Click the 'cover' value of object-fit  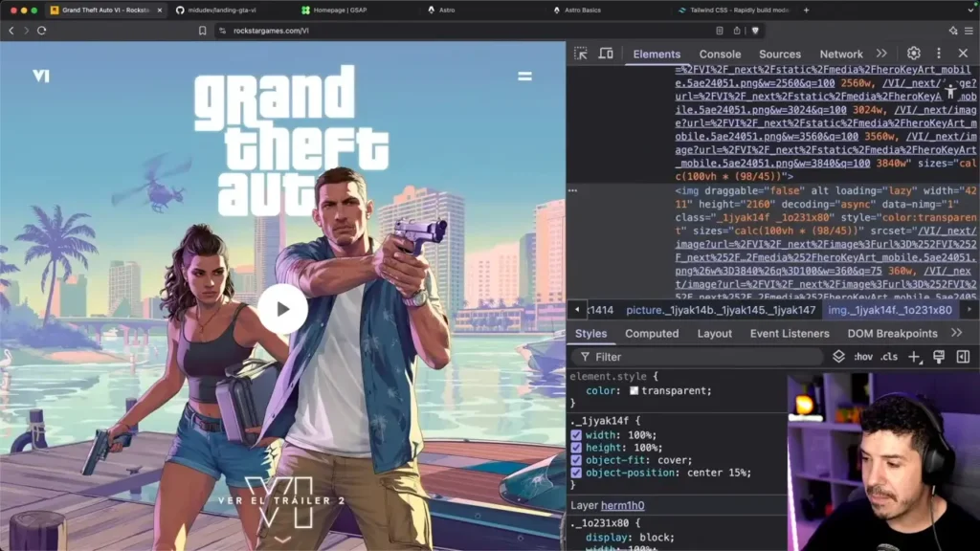tap(672, 460)
